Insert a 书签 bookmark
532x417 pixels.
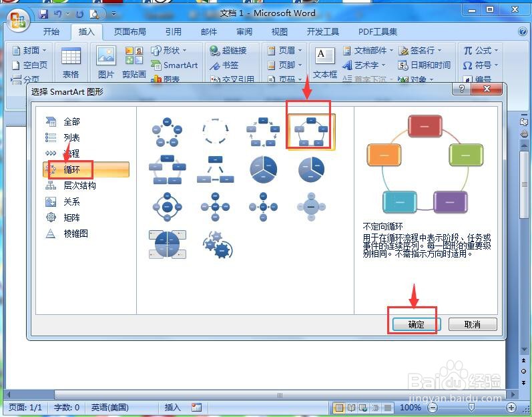(224, 65)
